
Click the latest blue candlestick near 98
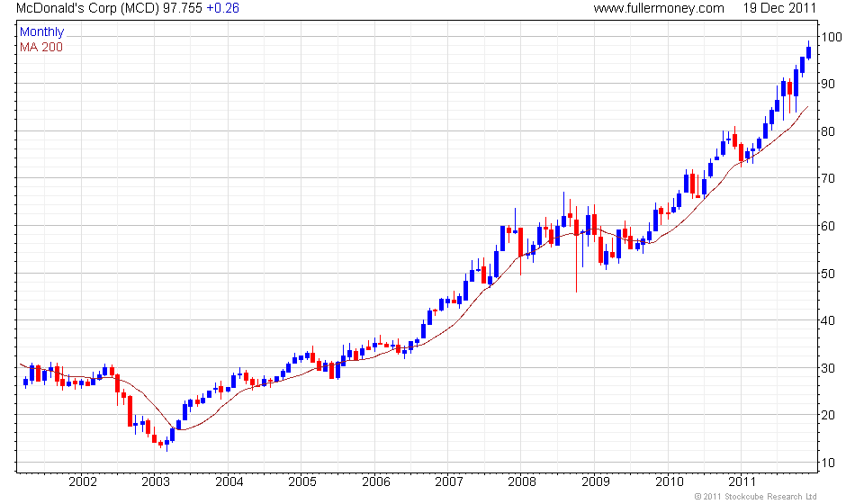tap(808, 52)
